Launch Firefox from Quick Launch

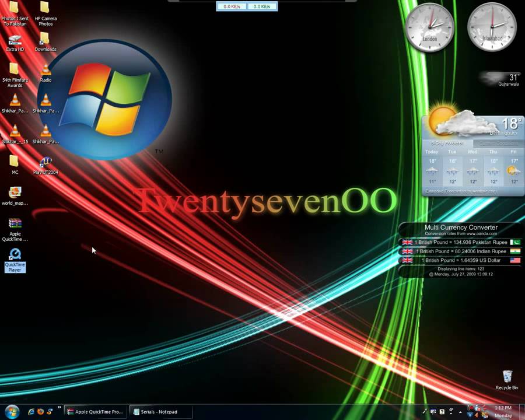point(40,412)
